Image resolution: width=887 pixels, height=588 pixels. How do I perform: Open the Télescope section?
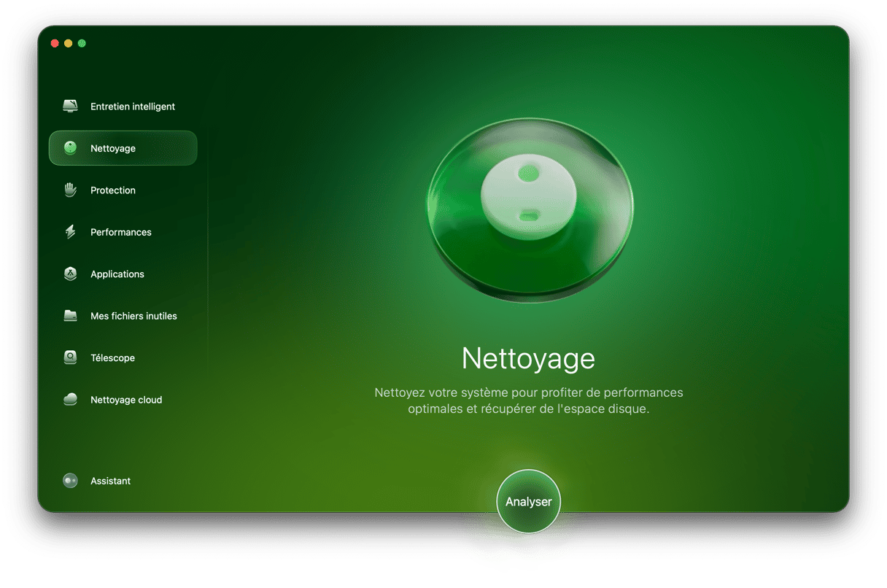tap(123, 358)
